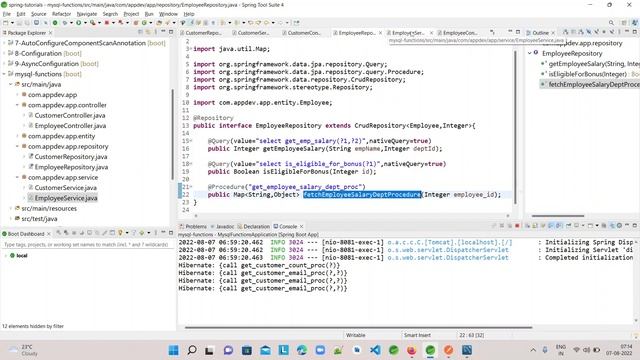Expand the 8-Configuration project
The height and width of the screenshot is (360, 640).
click(x=4, y=53)
